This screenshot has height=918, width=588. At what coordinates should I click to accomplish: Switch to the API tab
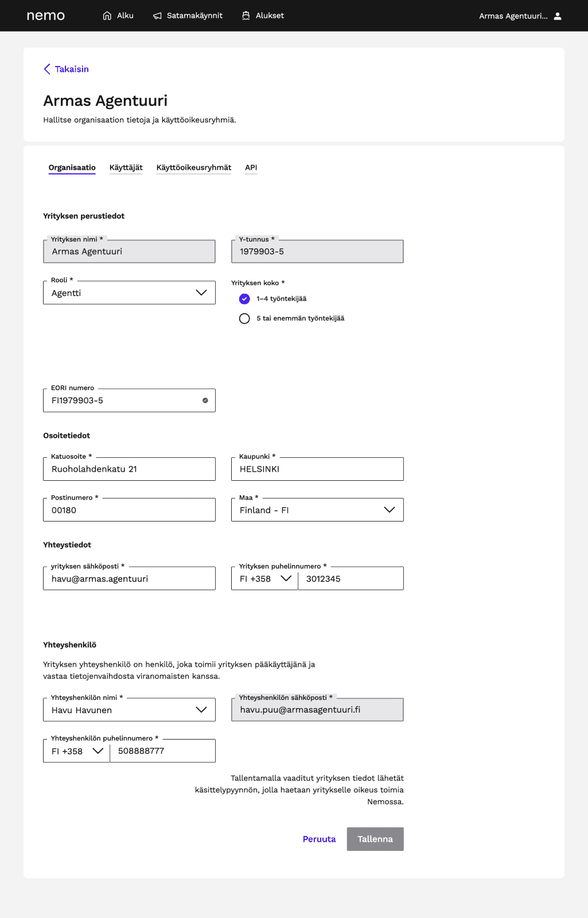[x=251, y=168]
